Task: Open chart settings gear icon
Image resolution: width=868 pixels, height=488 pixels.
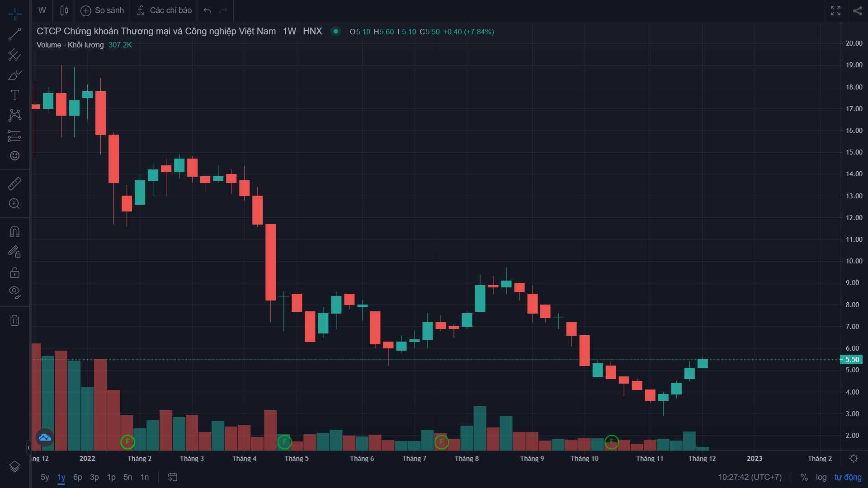Action: [854, 458]
